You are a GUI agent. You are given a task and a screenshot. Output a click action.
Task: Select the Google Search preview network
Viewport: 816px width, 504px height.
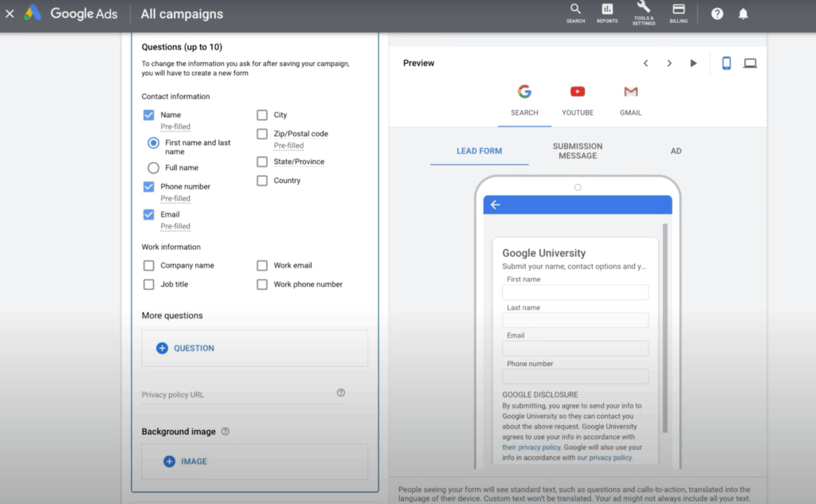click(x=524, y=101)
